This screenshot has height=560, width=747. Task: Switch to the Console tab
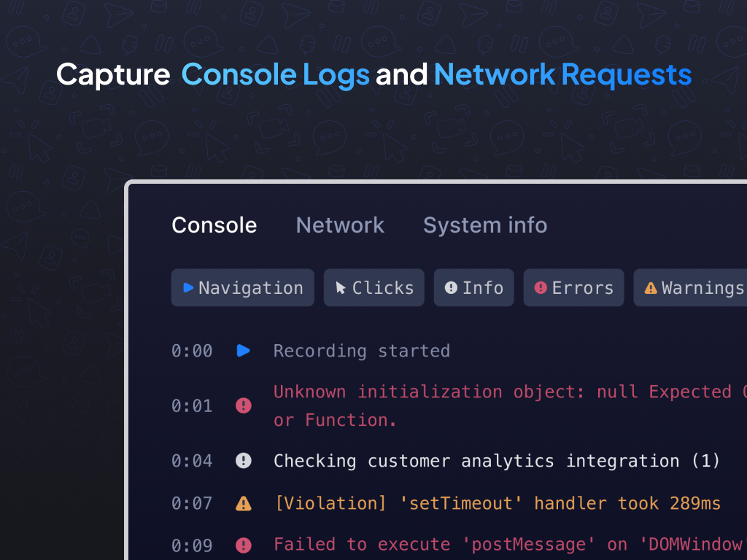(x=214, y=225)
